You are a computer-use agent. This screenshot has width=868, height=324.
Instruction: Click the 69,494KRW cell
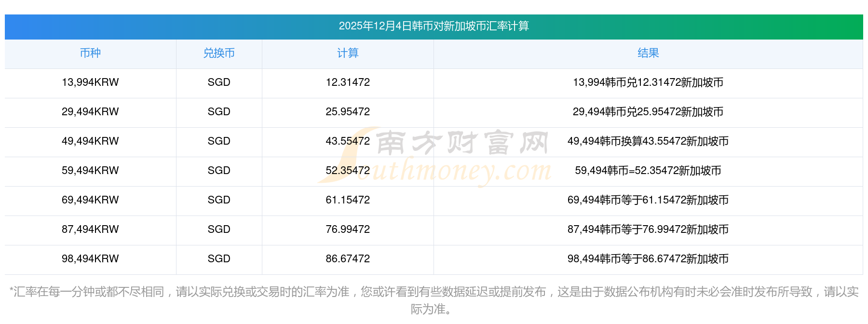(x=90, y=200)
